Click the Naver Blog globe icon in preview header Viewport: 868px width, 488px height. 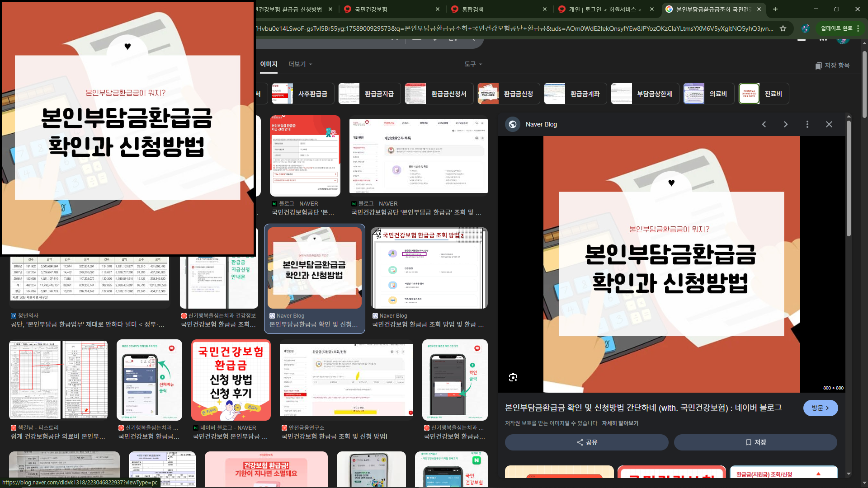click(513, 124)
